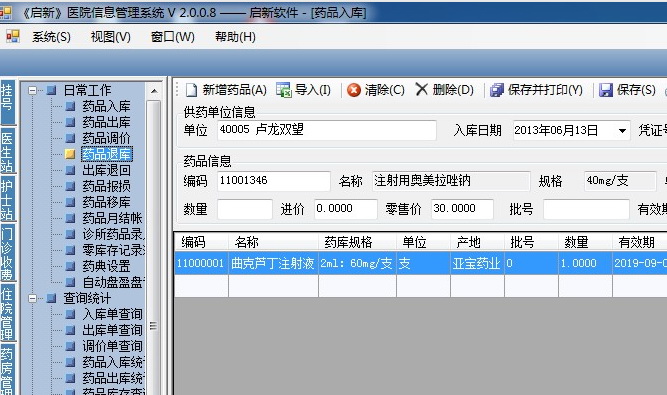The image size is (667, 395).
Task: Click the red Clear (清除) icon
Action: click(x=353, y=90)
